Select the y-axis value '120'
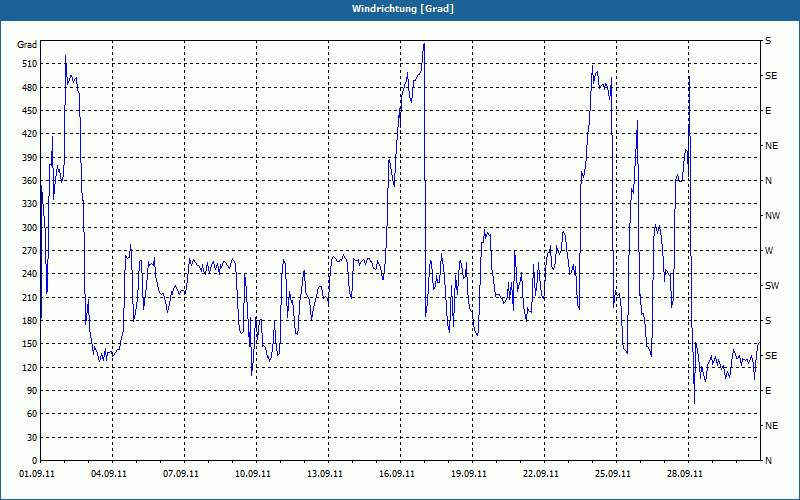Screen dimensions: 800x500 (x=30, y=367)
